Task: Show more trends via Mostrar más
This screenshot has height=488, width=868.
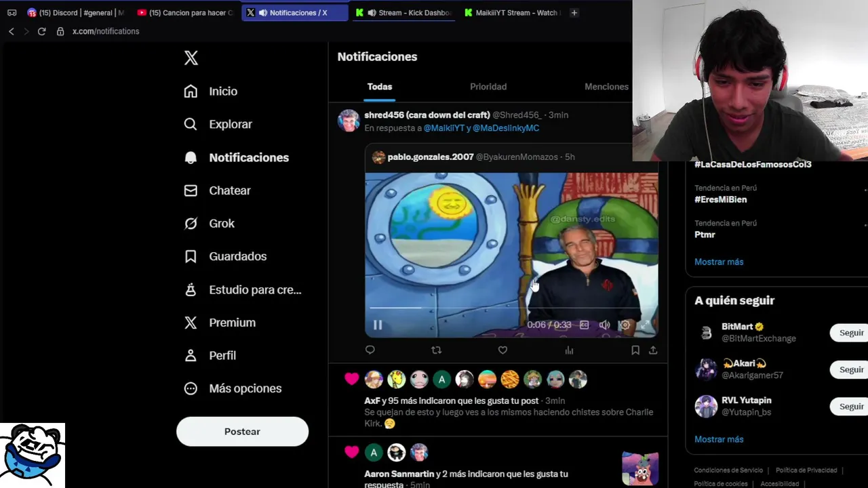Action: click(719, 262)
